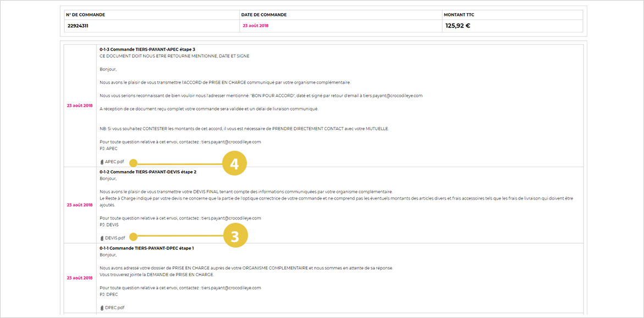Download the DEVIS.pdf attachment
This screenshot has height=318, width=644.
tap(114, 238)
